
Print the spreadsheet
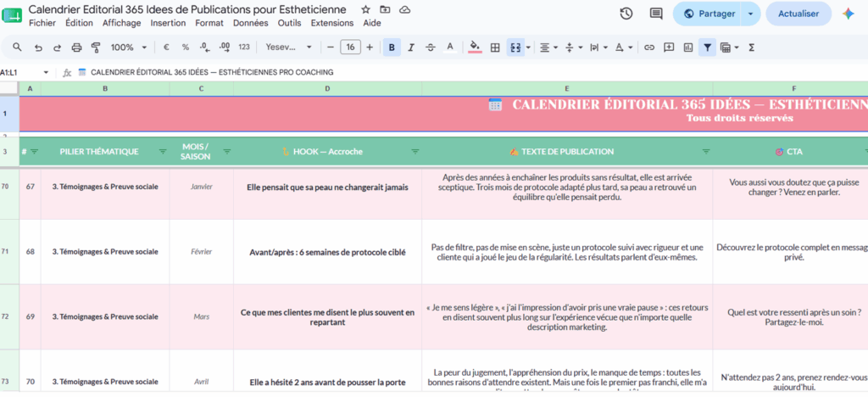tap(76, 48)
